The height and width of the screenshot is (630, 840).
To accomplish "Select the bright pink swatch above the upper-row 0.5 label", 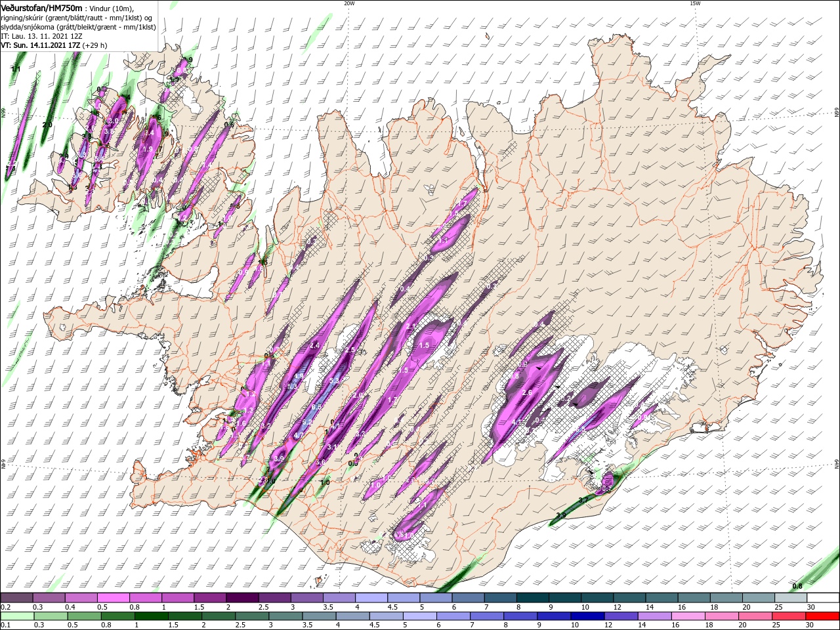I will pyautogui.click(x=113, y=598).
